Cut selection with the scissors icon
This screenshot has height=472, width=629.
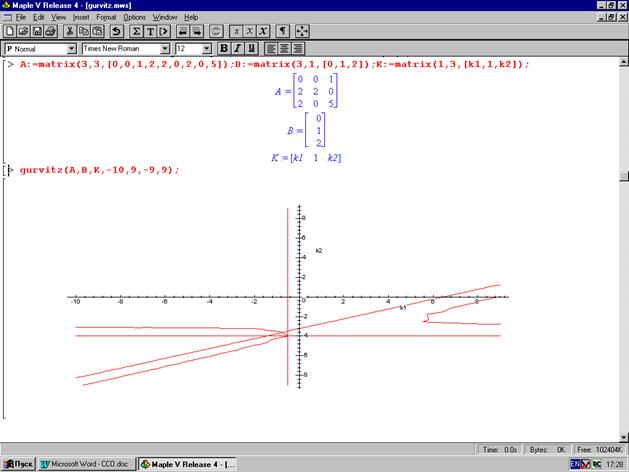click(x=68, y=31)
